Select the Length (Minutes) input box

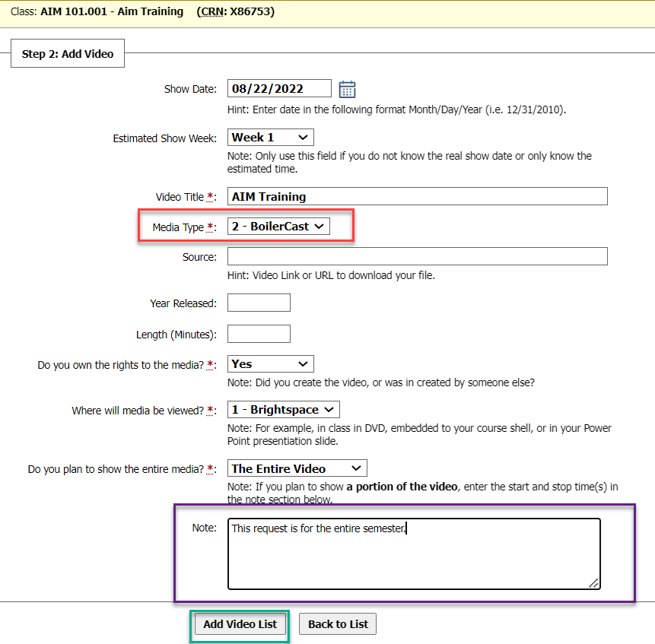[x=259, y=334]
